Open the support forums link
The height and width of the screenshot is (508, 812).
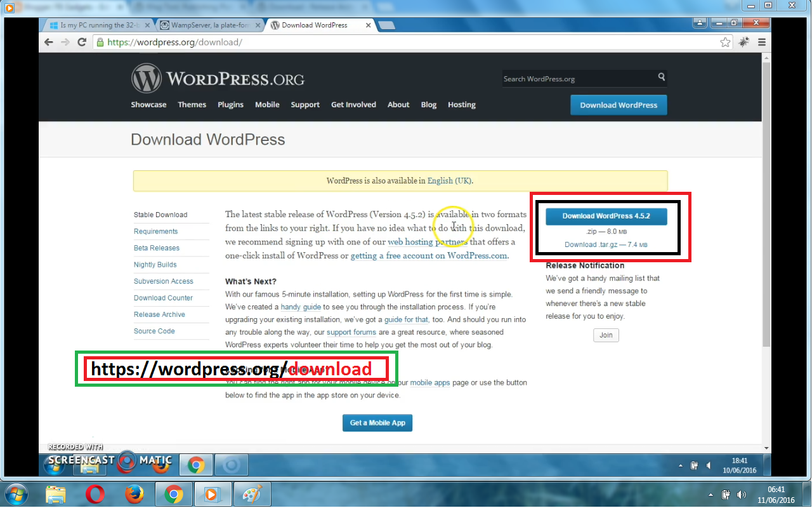click(351, 332)
